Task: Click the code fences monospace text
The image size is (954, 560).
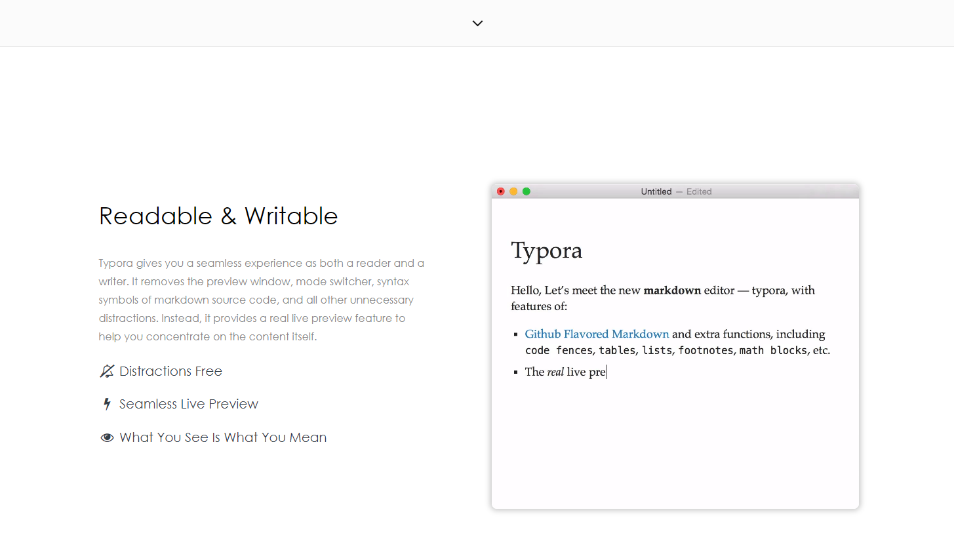Action: point(559,350)
